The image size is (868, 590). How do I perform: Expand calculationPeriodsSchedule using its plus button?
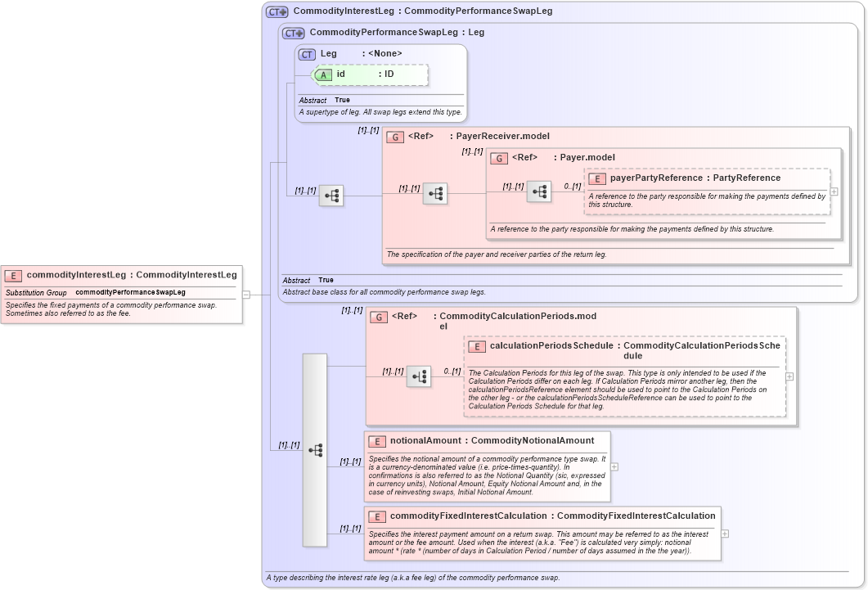[789, 376]
